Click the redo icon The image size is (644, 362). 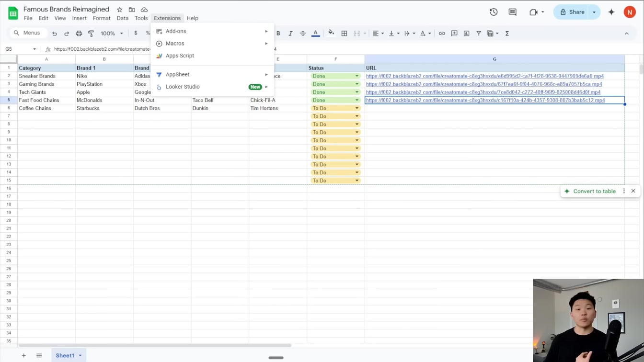67,34
